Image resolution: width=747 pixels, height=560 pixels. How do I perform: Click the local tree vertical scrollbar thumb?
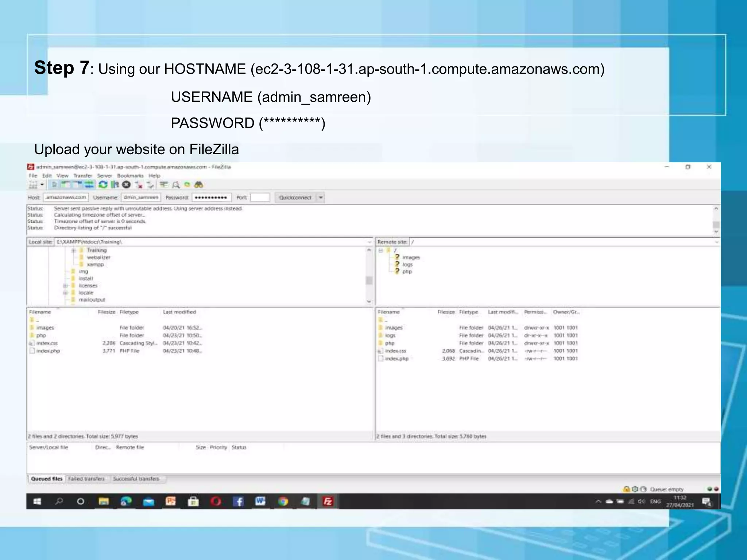[369, 280]
